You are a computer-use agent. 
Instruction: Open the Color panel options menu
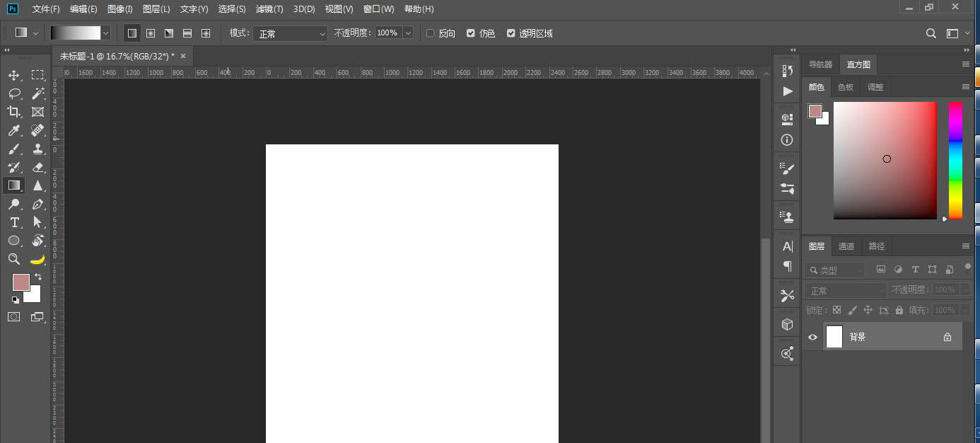pyautogui.click(x=966, y=87)
